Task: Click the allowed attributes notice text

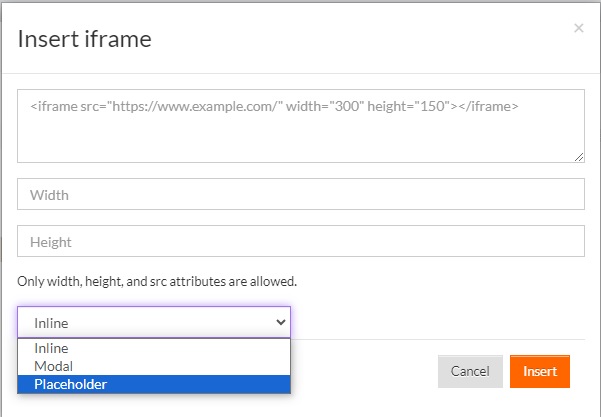Action: coord(157,281)
